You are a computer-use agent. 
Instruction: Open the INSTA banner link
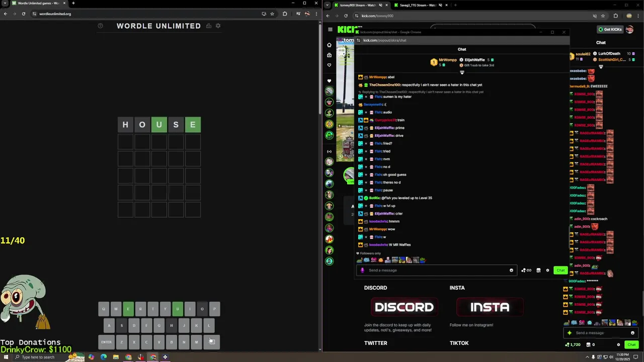490,307
